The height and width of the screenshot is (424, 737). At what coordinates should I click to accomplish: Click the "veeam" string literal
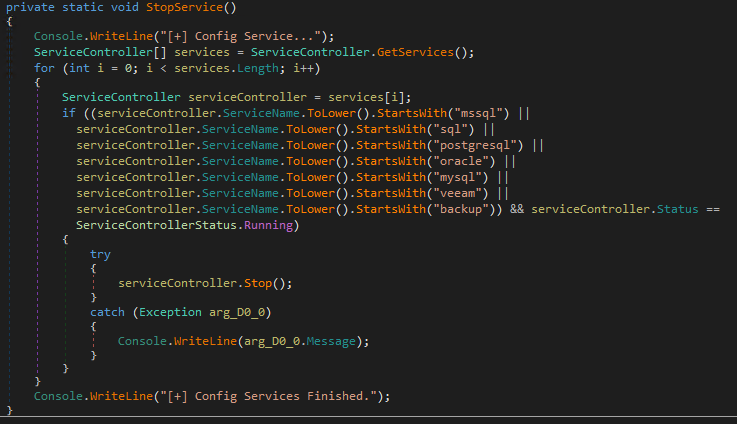coord(457,193)
